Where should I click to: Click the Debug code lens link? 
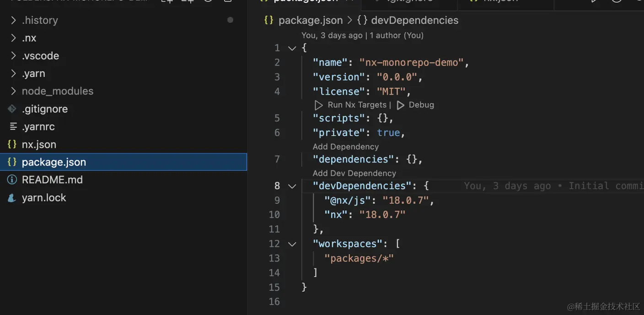421,105
